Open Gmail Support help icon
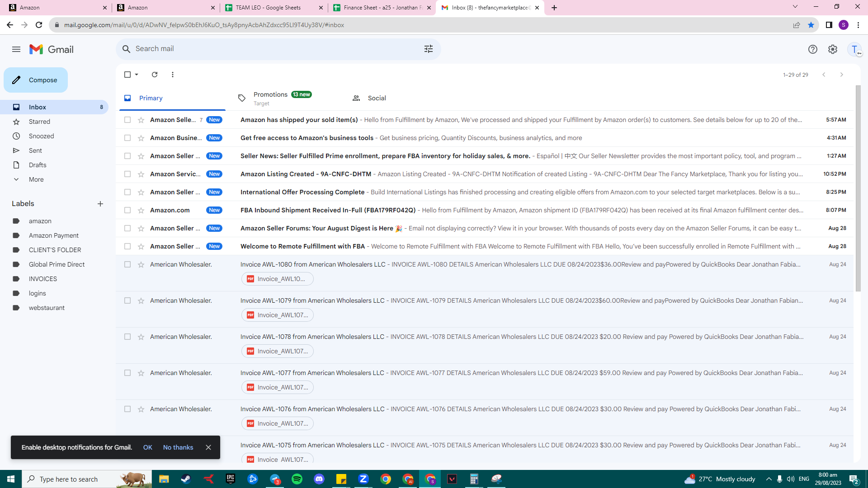 pyautogui.click(x=813, y=49)
